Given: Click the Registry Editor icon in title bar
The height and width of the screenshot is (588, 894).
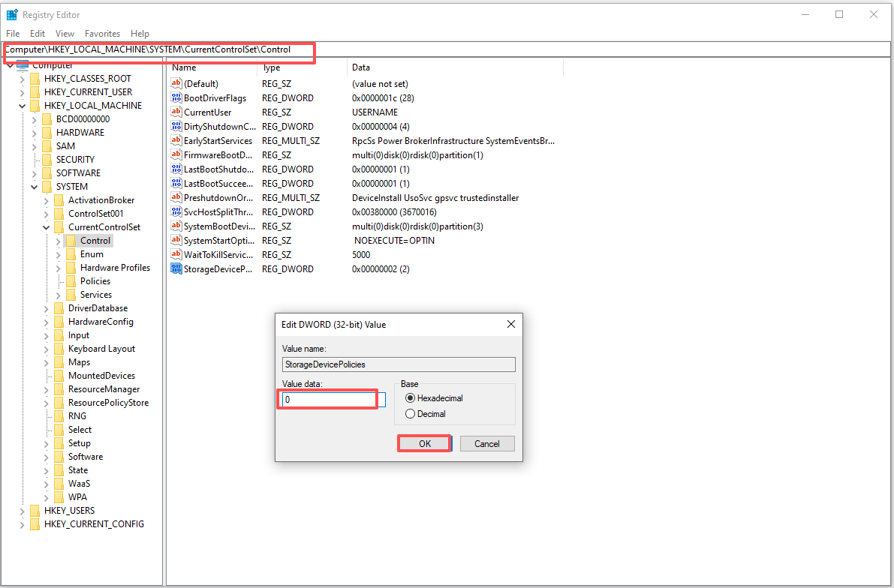Looking at the screenshot, I should [x=12, y=13].
